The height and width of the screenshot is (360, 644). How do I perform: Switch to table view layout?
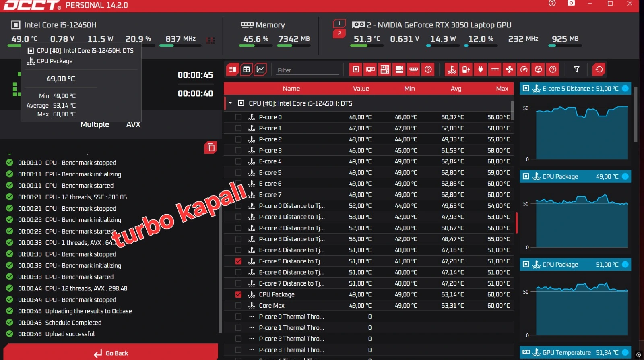(246, 70)
